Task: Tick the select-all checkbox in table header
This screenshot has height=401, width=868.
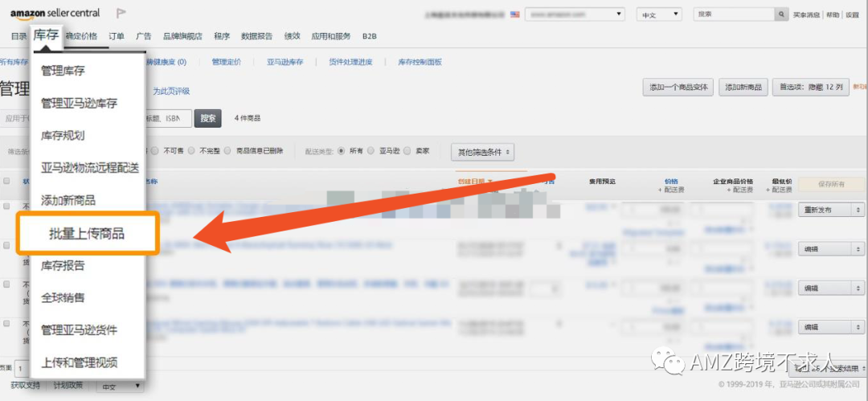Action: [x=6, y=181]
